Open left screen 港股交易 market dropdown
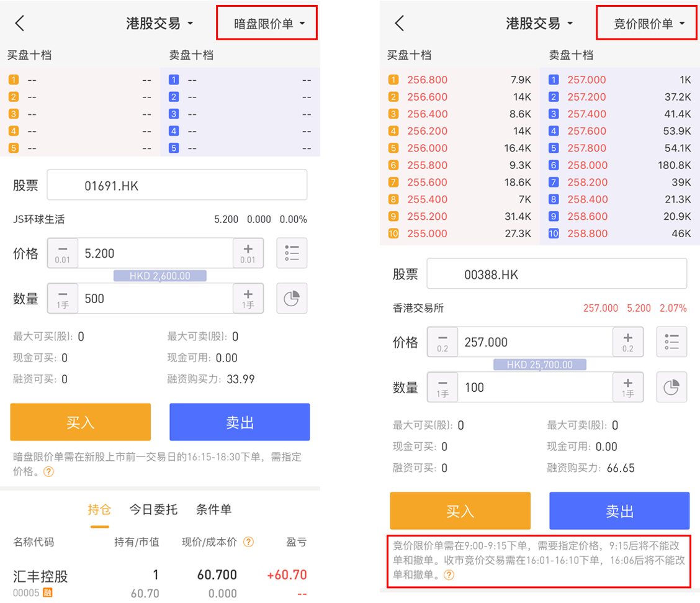The width and height of the screenshot is (700, 603). 160,24
